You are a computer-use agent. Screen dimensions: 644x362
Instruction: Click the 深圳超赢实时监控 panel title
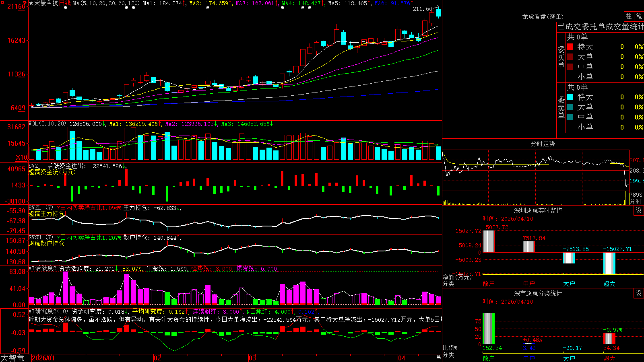pyautogui.click(x=538, y=210)
